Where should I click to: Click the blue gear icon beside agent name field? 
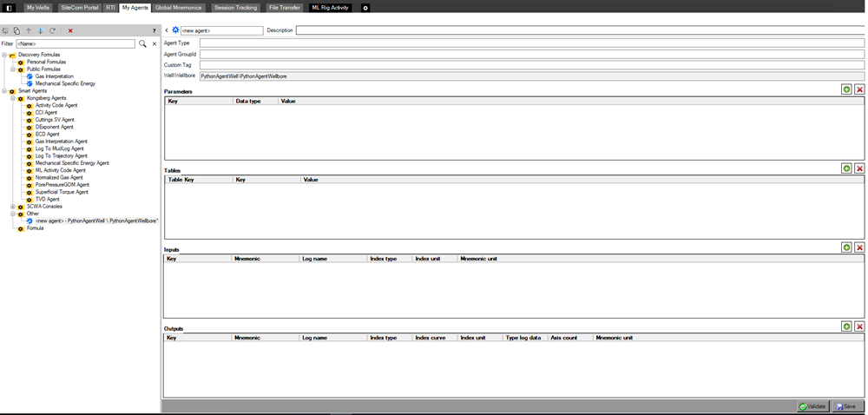pos(175,30)
